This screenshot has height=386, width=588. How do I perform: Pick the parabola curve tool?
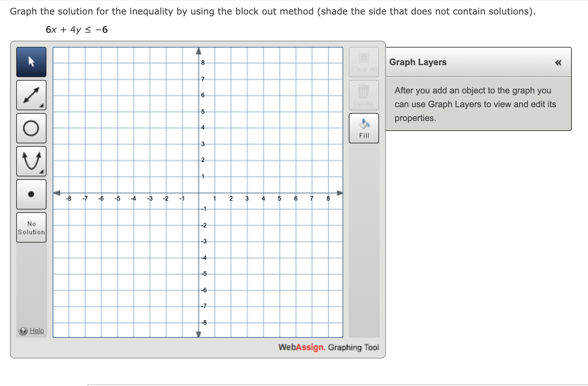point(31,161)
